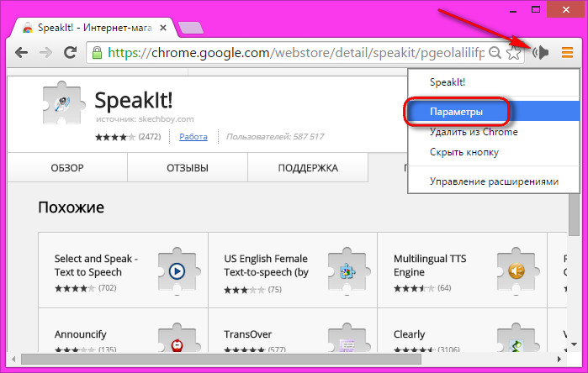
Task: Open a new tab
Action: [x=191, y=28]
